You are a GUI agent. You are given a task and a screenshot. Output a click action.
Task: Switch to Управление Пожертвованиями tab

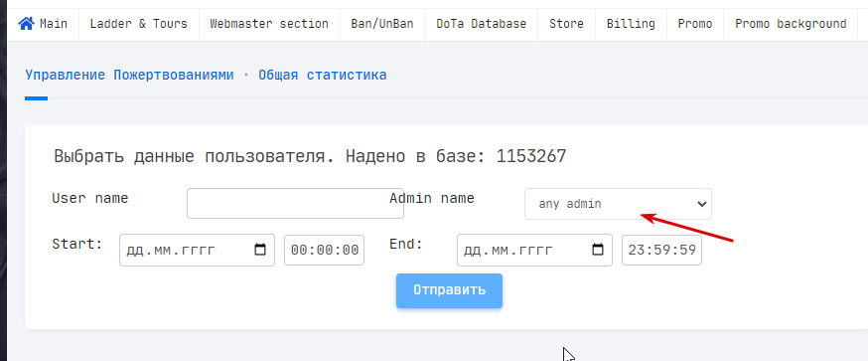click(x=129, y=75)
